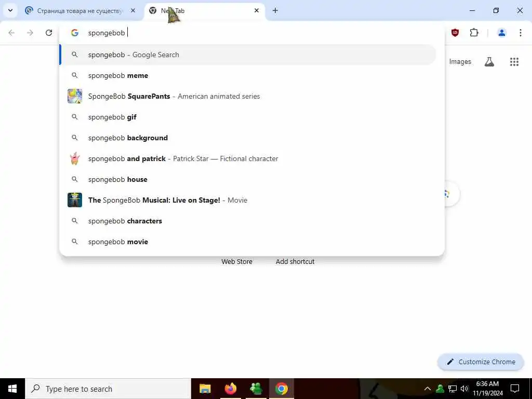The image size is (532, 399).
Task: Open the tab search dropdown arrow
Action: pyautogui.click(x=10, y=10)
